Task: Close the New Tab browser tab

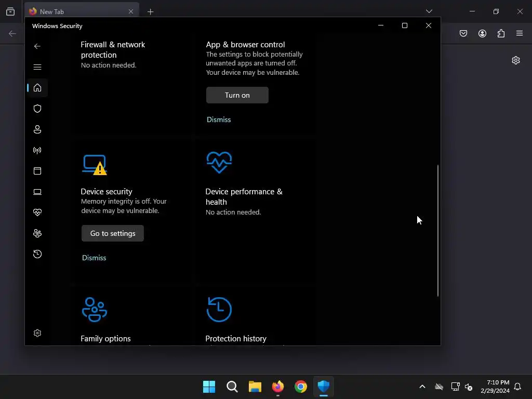Action: pos(131,11)
